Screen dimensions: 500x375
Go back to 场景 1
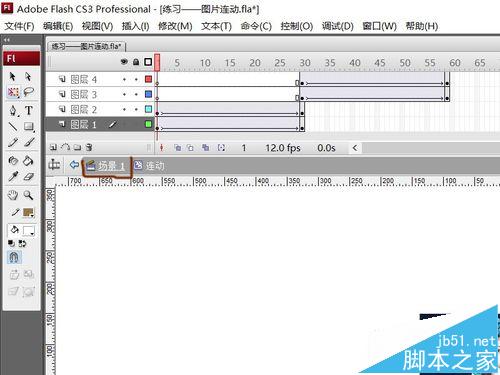pyautogui.click(x=107, y=166)
